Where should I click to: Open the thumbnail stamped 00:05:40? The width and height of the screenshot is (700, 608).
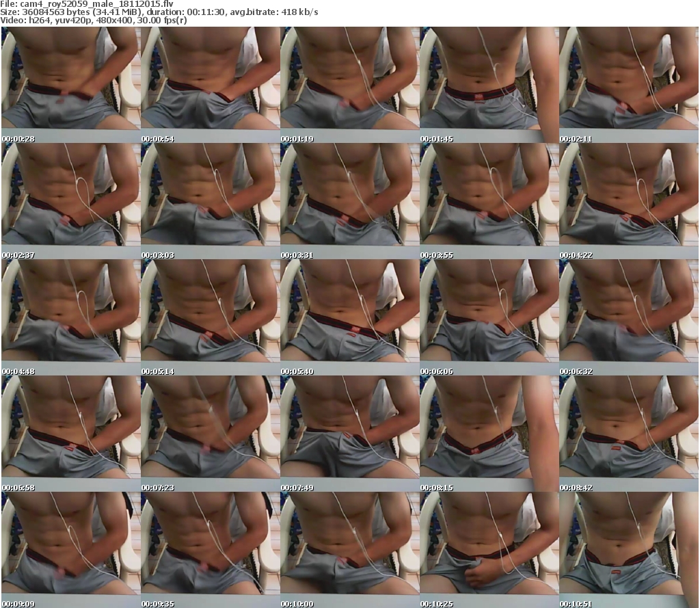(x=349, y=317)
